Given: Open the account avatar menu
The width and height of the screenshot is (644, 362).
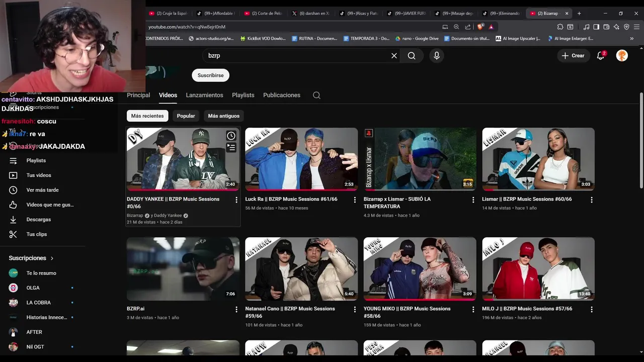Looking at the screenshot, I should 622,56.
